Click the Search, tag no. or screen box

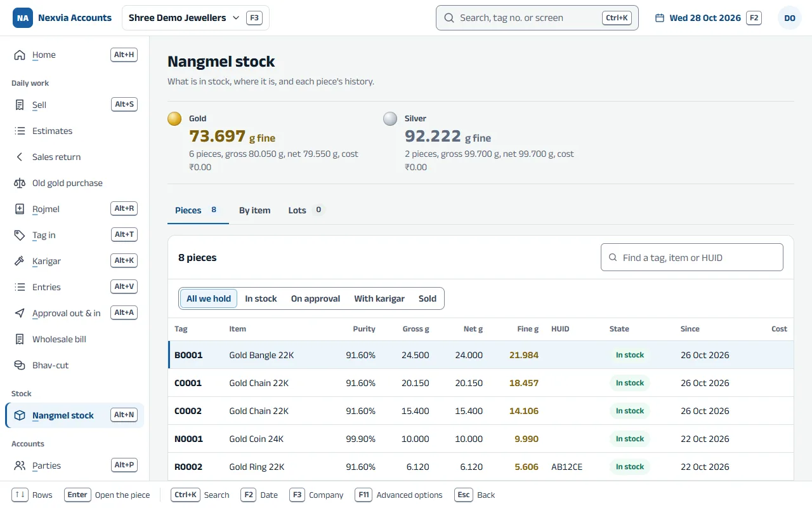pyautogui.click(x=537, y=18)
